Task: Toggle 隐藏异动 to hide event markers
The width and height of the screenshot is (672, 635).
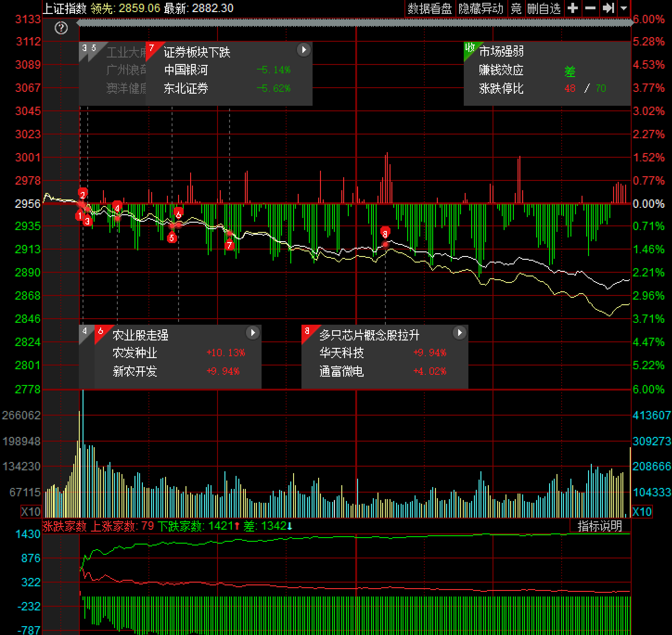Action: [x=480, y=8]
